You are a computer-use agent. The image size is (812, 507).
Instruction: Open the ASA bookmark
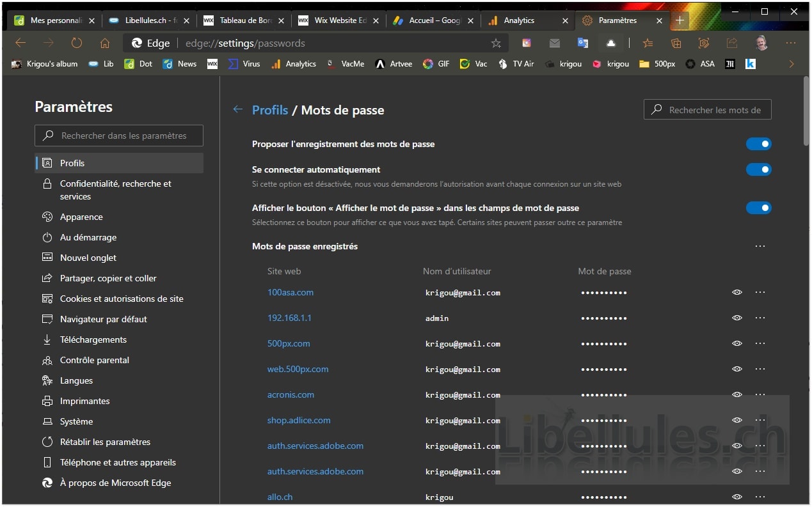700,64
